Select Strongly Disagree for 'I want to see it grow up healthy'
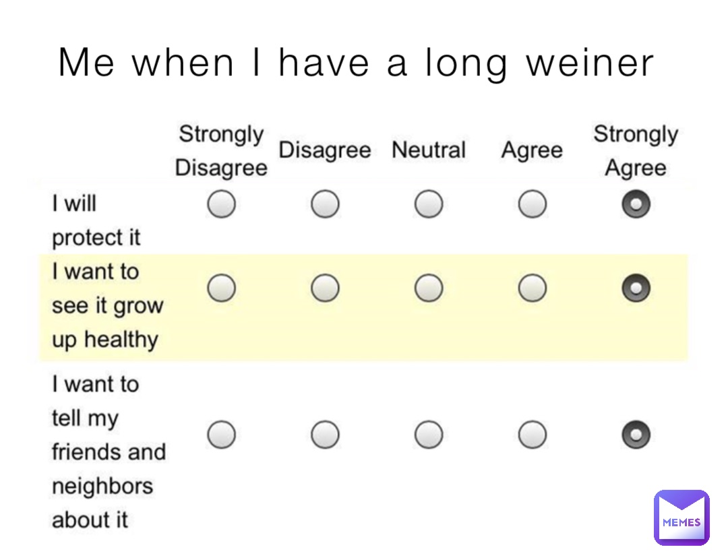The image size is (728, 560). coord(222,288)
